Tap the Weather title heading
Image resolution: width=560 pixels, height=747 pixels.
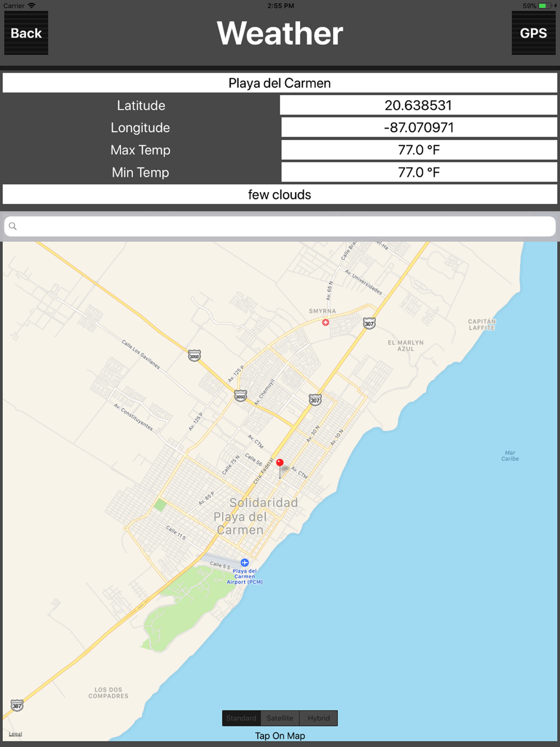click(280, 33)
